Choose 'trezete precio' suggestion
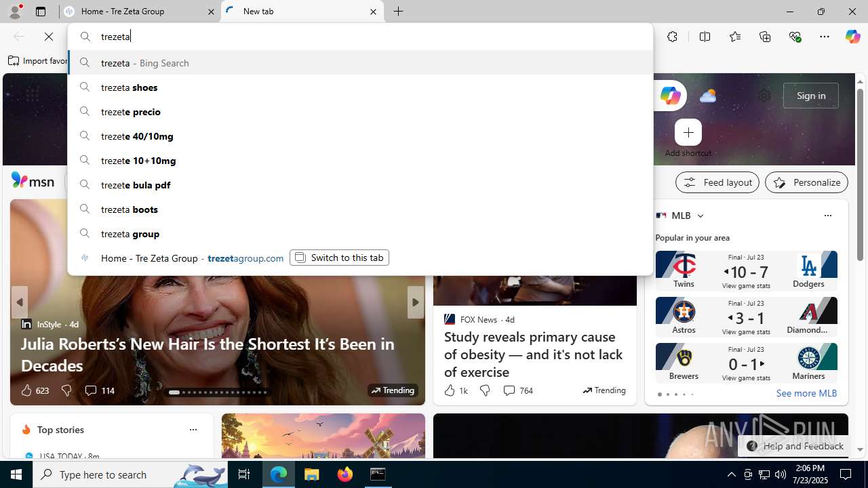The width and height of the screenshot is (868, 488). click(x=361, y=112)
